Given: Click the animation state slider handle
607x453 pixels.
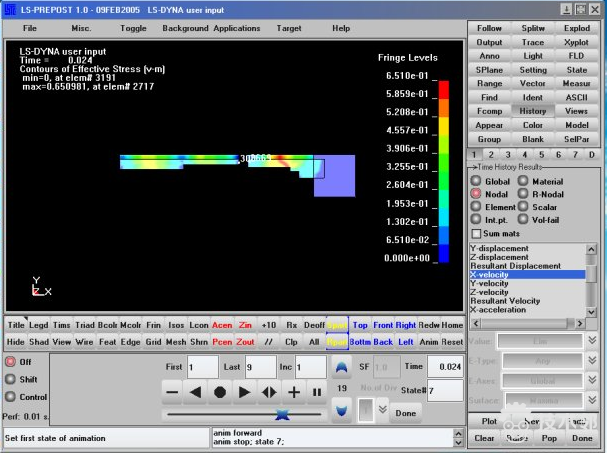Looking at the screenshot, I should [x=282, y=412].
